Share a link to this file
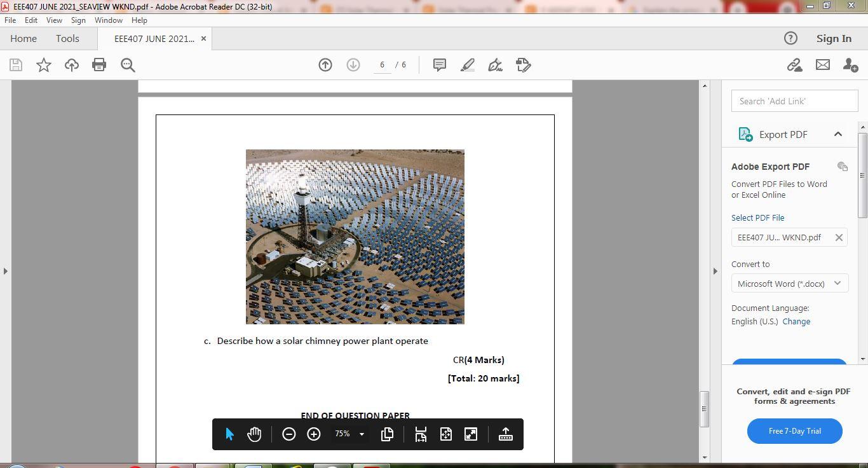This screenshot has width=868, height=468. click(x=794, y=65)
